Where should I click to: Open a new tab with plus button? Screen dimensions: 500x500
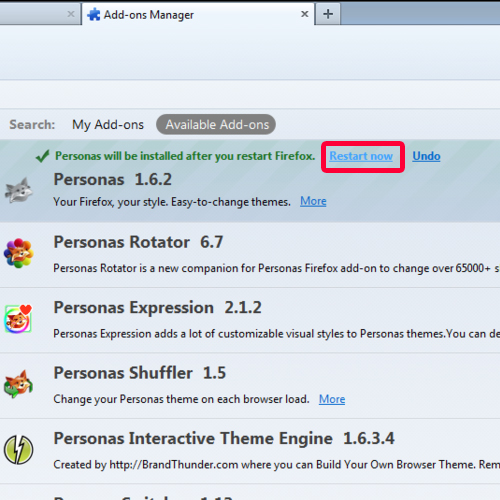[x=328, y=14]
